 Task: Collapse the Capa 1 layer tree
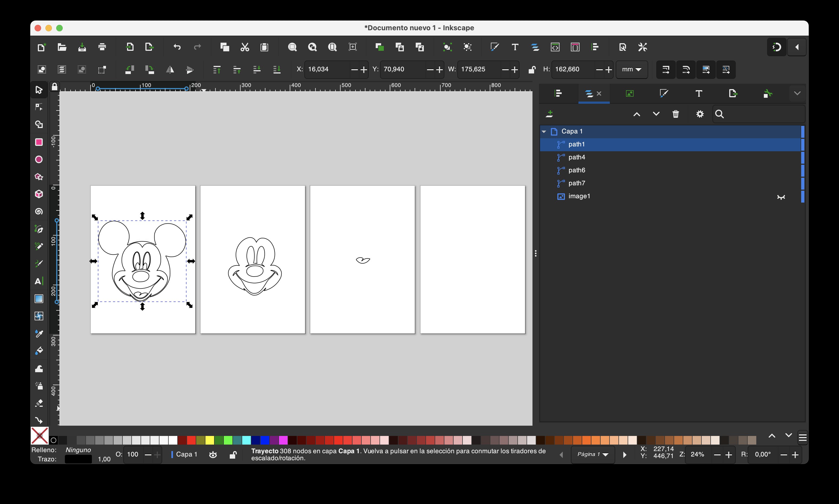[x=544, y=132]
